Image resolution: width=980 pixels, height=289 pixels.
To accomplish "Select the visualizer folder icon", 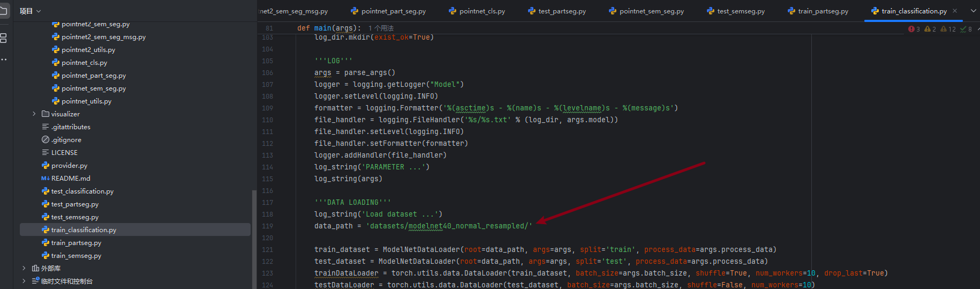I will click(46, 114).
